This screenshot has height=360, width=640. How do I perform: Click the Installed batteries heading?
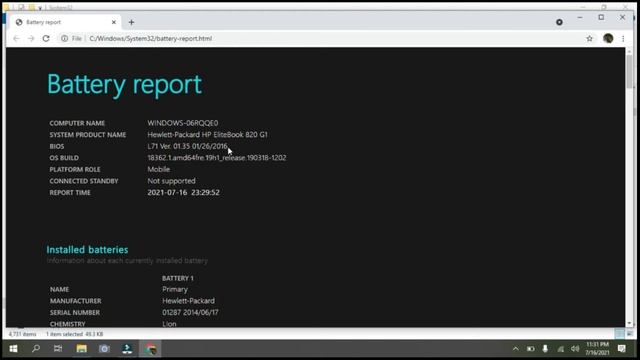[87, 249]
